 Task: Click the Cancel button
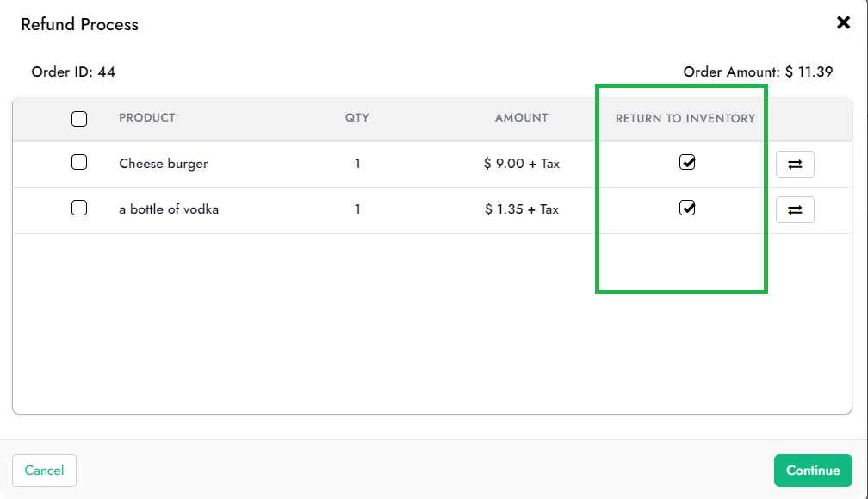[x=44, y=471]
